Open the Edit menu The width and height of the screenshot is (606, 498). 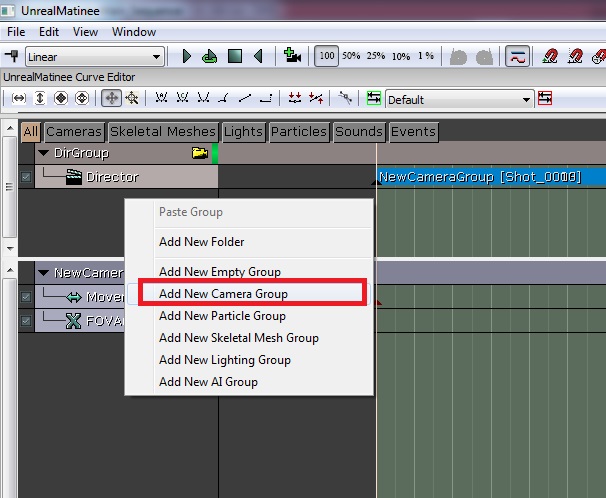tap(49, 32)
